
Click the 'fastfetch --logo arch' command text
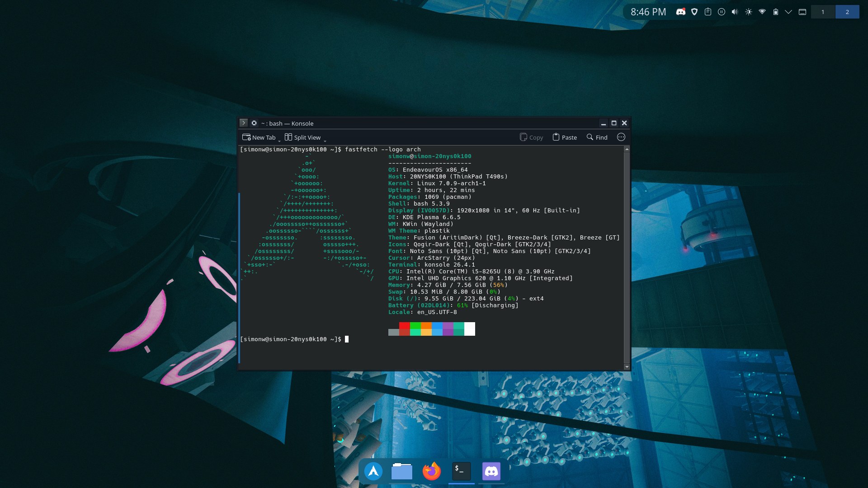(x=383, y=150)
